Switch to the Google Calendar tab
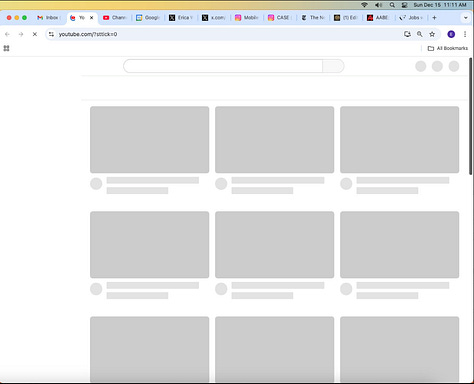The width and height of the screenshot is (474, 384). click(x=148, y=18)
